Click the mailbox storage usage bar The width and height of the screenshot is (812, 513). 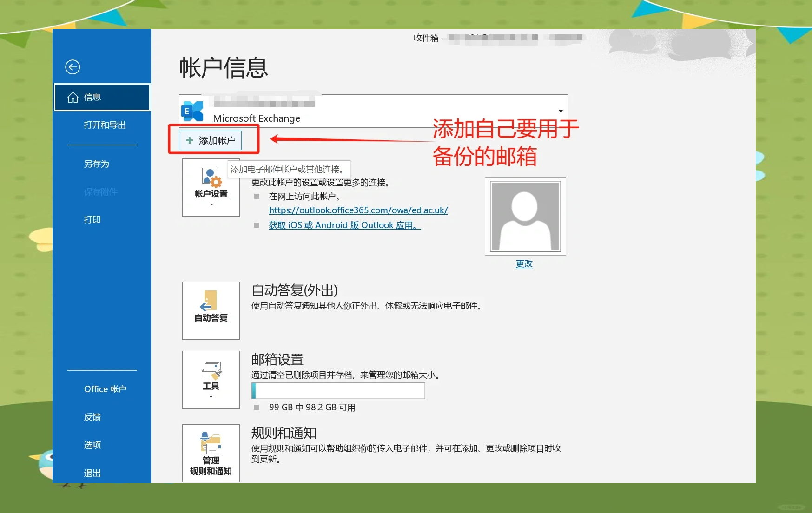[x=338, y=391]
